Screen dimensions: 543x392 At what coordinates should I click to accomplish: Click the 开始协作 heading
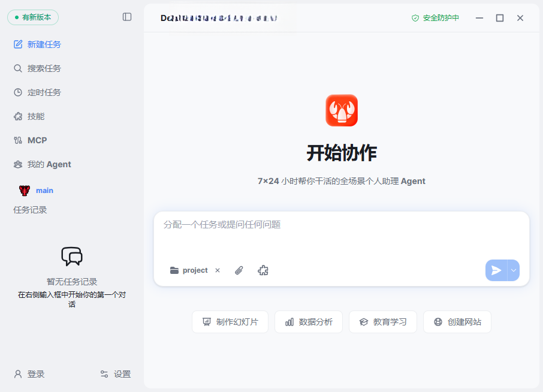(342, 153)
